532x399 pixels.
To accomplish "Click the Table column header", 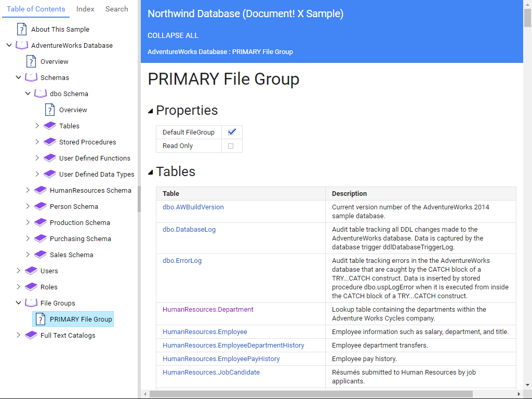I will [241, 193].
